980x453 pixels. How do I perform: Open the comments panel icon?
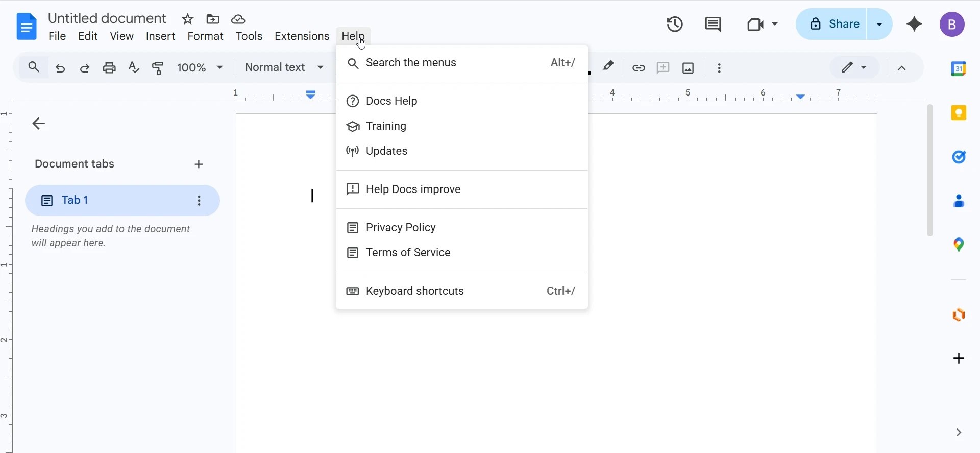tap(713, 24)
